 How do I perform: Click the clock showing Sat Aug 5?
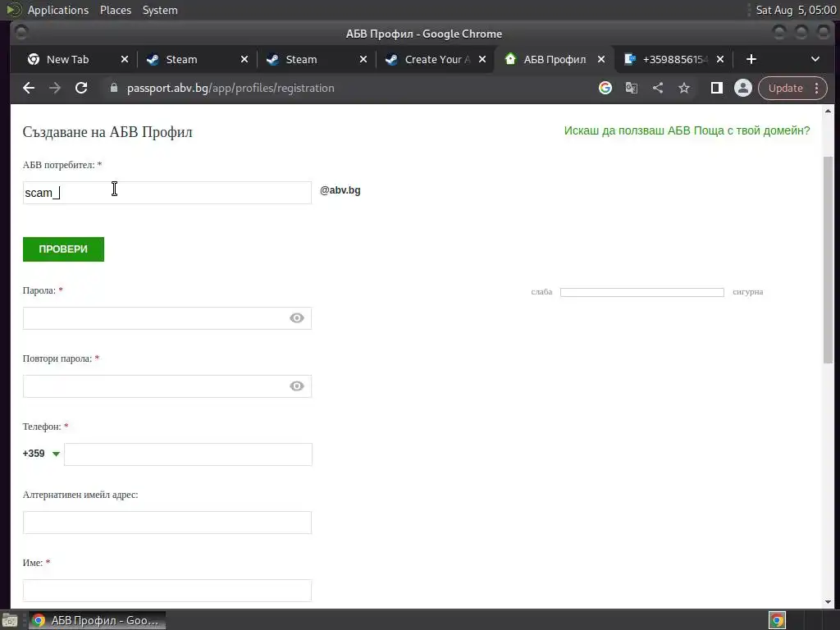pos(795,10)
